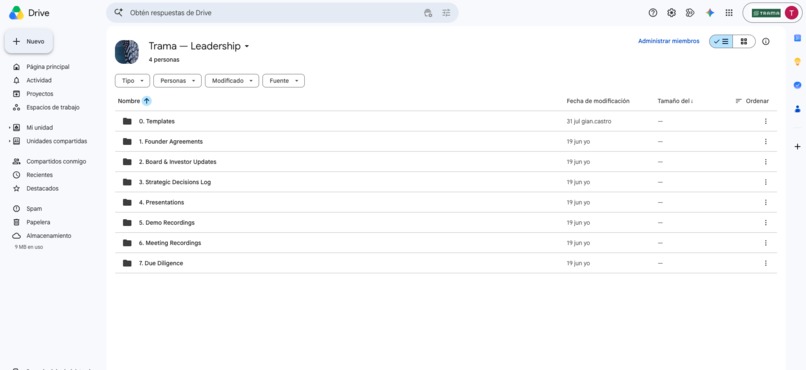Open more actions for 2. Board & Investor Updates
806x370 pixels.
point(765,162)
